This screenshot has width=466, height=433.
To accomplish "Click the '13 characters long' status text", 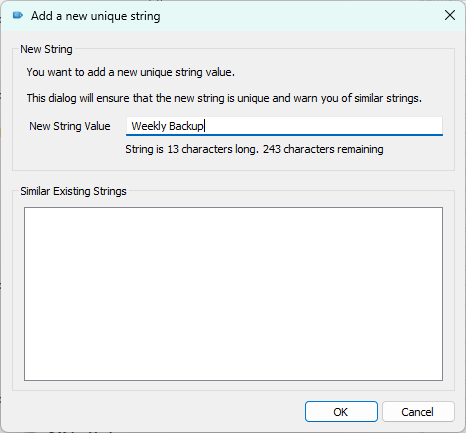I will pos(213,149).
